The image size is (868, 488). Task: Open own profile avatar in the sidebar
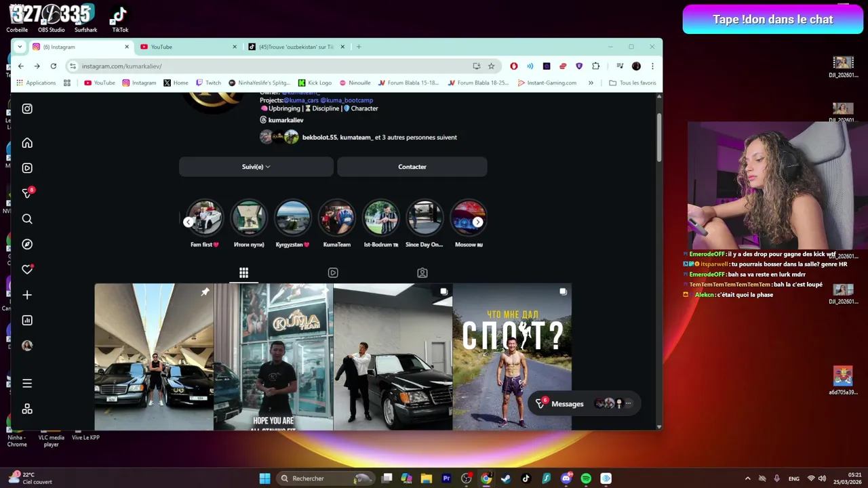coord(27,346)
